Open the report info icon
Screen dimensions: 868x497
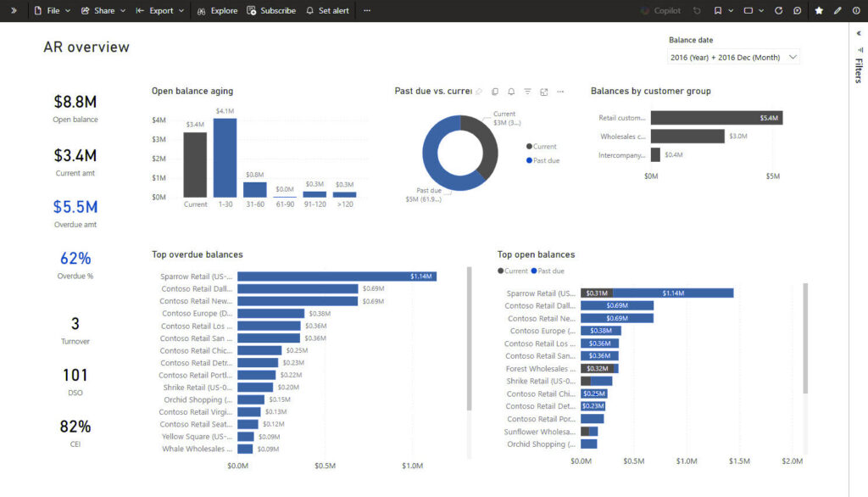(x=855, y=11)
